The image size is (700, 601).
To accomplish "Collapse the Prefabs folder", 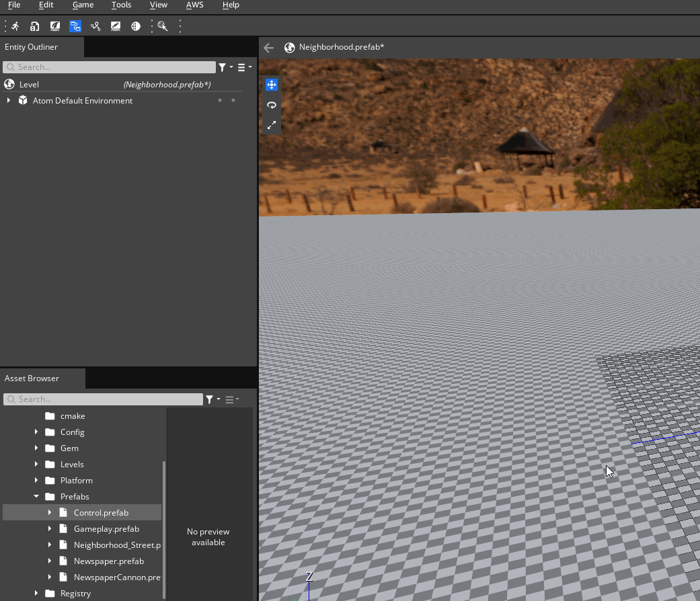I will [36, 496].
